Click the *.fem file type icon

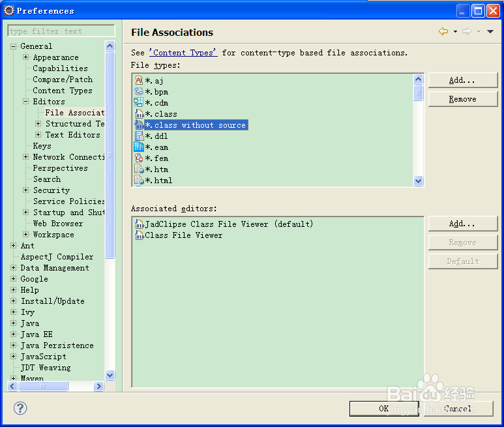[139, 158]
